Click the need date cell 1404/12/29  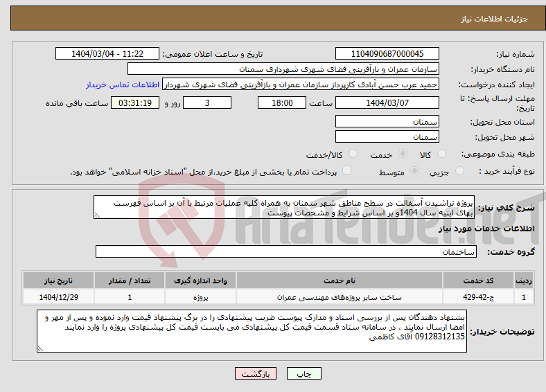(x=58, y=297)
